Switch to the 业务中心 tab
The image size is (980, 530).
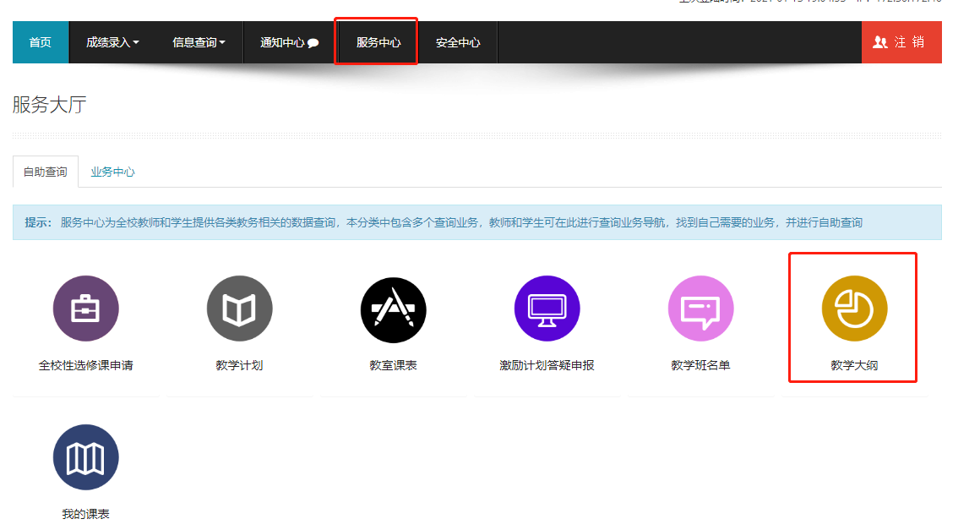click(x=112, y=172)
